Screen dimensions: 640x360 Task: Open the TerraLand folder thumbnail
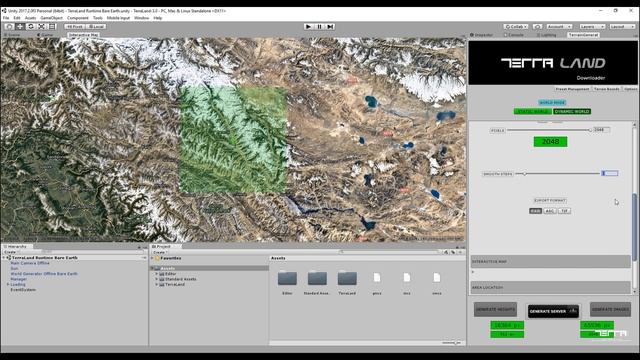[x=347, y=278]
